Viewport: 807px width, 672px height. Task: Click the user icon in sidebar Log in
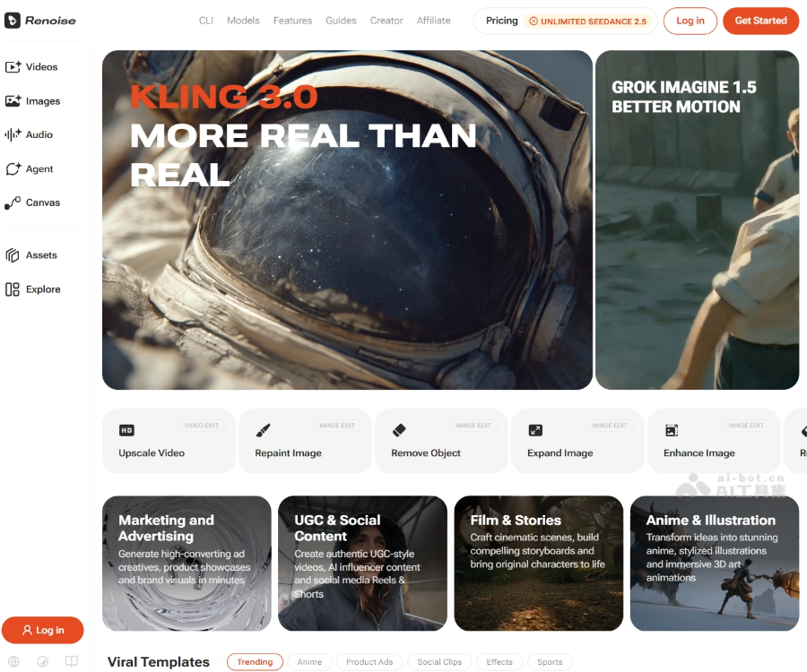tap(27, 631)
